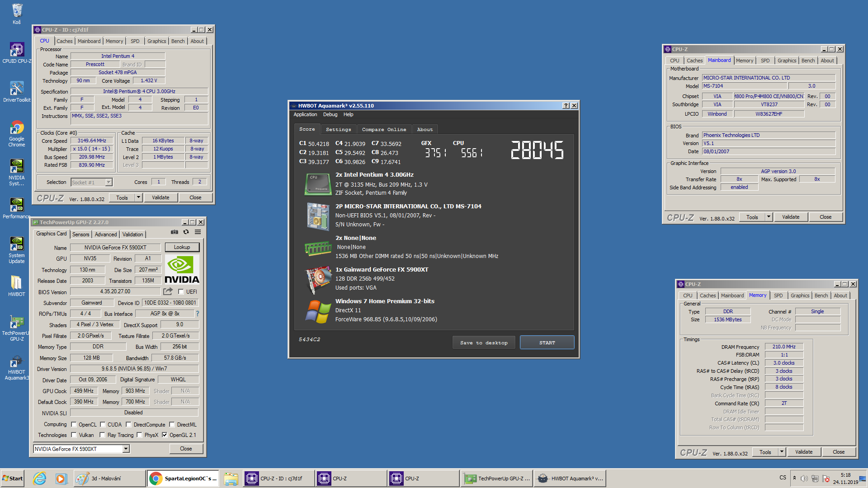This screenshot has height=488, width=868.
Task: Open the Application menu in Aquamark
Action: click(x=305, y=115)
